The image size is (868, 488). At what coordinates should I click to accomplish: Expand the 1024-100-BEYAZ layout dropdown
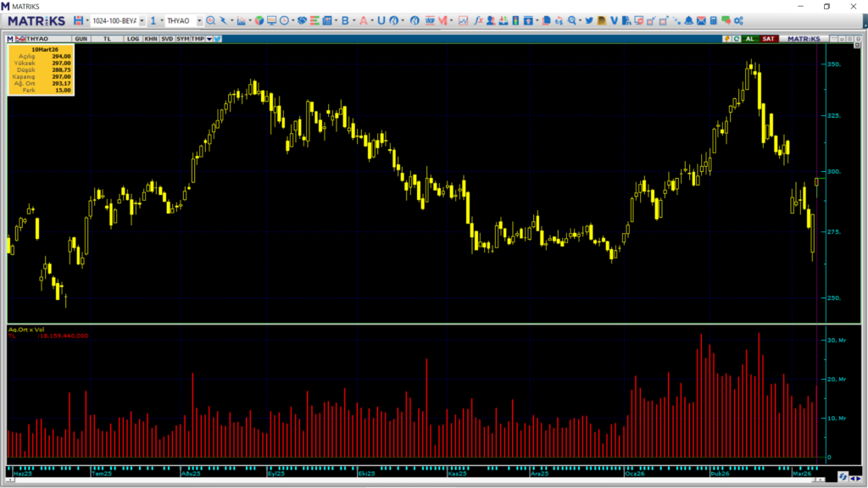(x=141, y=20)
